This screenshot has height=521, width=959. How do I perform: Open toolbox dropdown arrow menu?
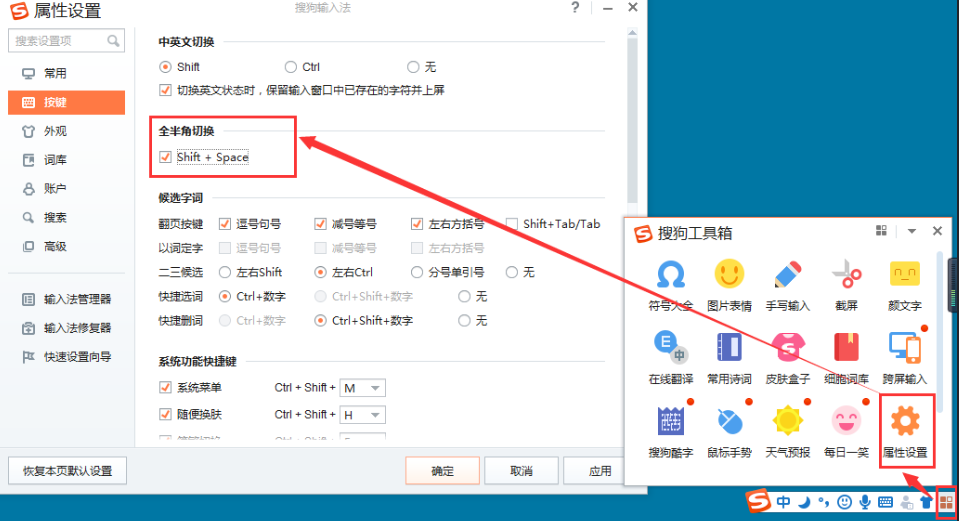tap(911, 231)
